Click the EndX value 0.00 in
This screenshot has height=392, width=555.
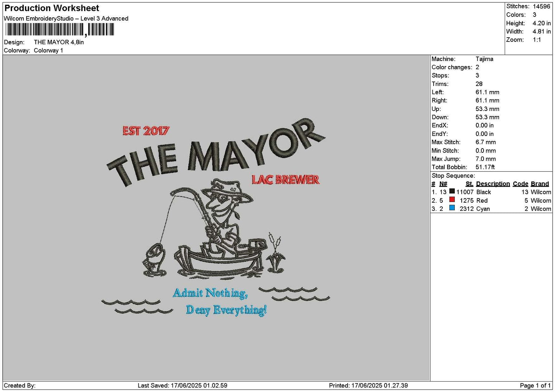point(485,126)
